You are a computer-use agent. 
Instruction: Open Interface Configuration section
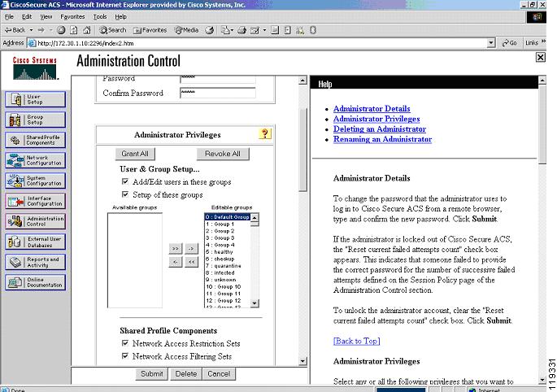pyautogui.click(x=36, y=201)
